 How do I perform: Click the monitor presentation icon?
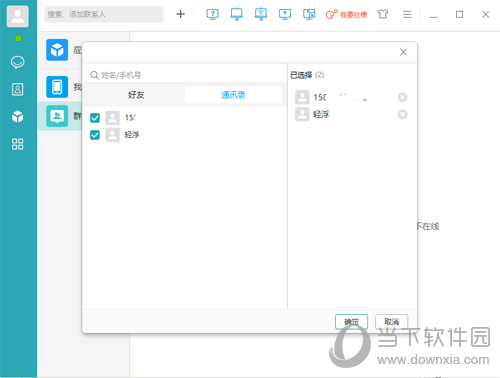(261, 14)
